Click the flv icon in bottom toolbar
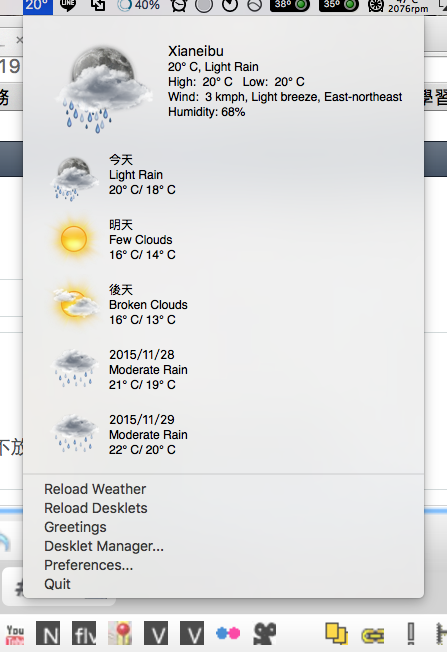Screen dimensions: 447x652 [84, 633]
